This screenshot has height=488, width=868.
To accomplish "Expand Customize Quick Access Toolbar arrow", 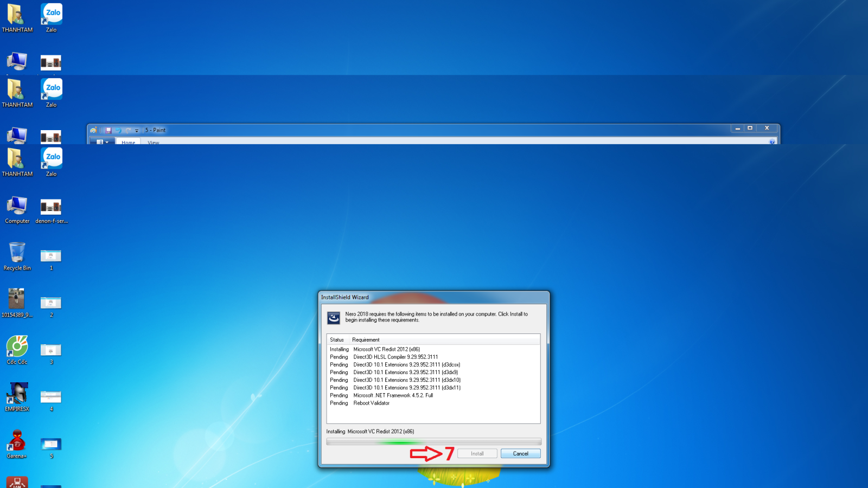I will (x=137, y=131).
